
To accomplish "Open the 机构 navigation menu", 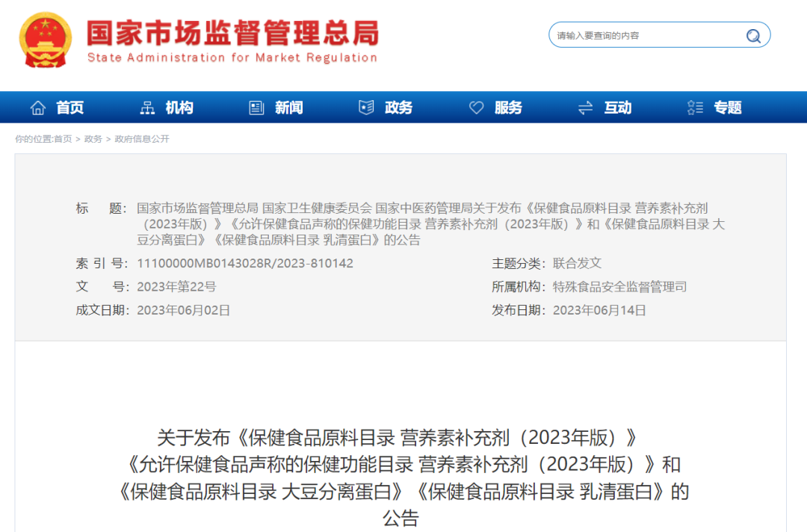I will point(179,108).
